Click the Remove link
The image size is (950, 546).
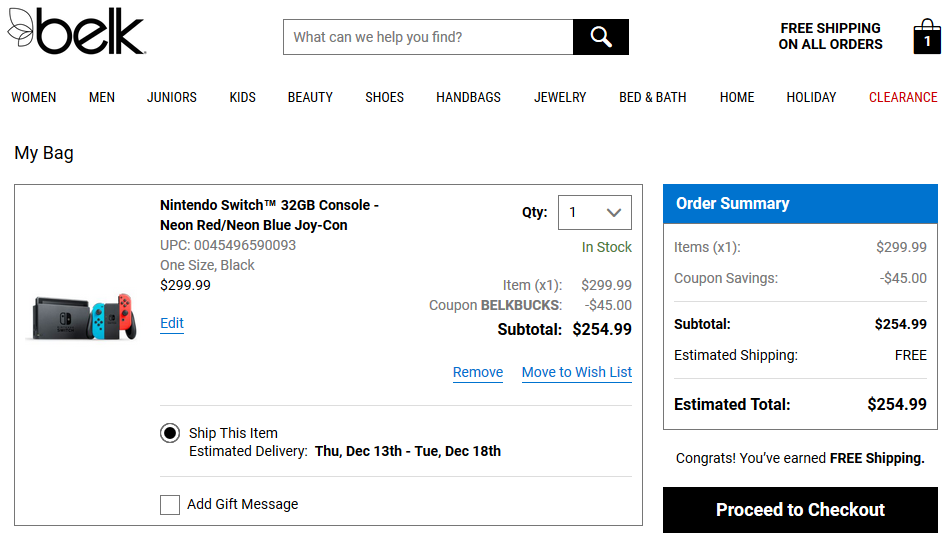(478, 372)
